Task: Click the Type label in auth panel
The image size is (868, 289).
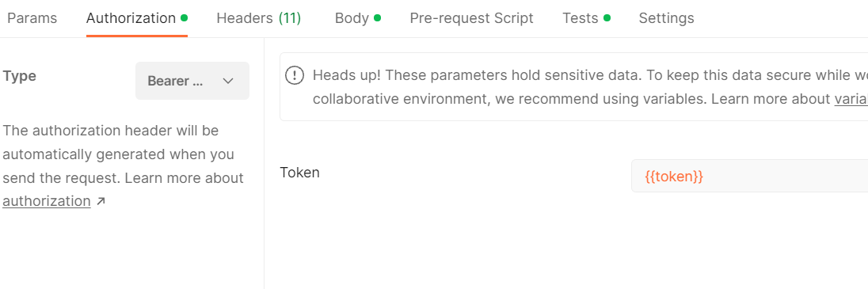Action: coord(19,76)
